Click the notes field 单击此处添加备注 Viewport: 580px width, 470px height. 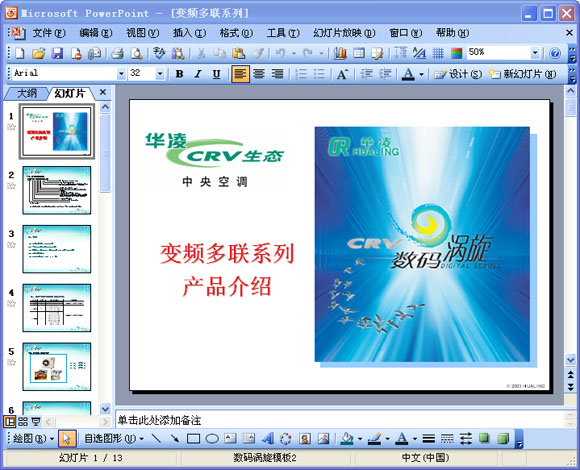tap(339, 420)
